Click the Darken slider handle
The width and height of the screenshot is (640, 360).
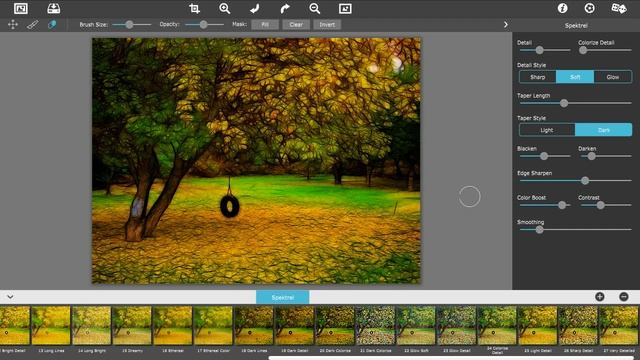pos(591,156)
